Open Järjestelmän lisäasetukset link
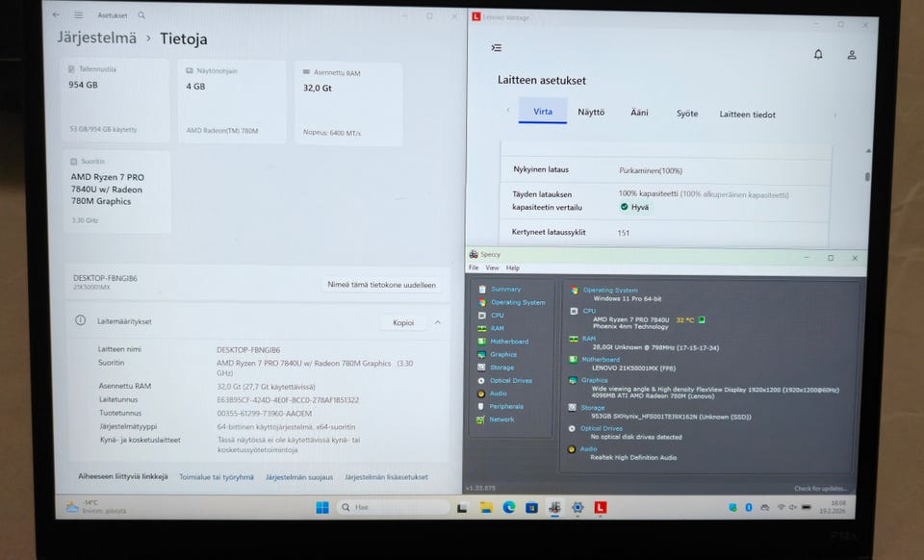Screen dimensions: 924x560 coord(387,477)
